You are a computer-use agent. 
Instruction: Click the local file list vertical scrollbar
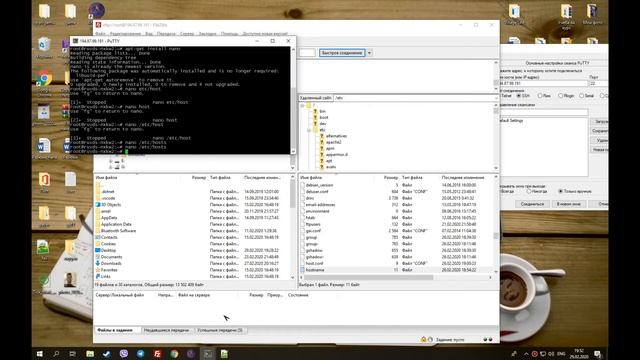292,194
